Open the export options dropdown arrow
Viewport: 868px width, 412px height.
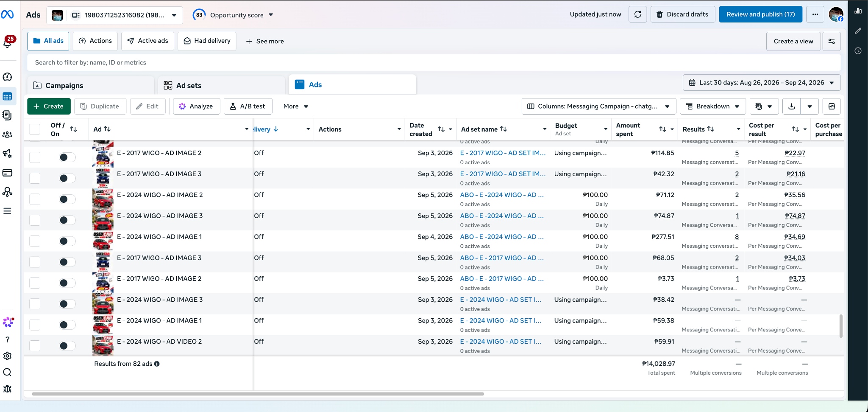[810, 107]
